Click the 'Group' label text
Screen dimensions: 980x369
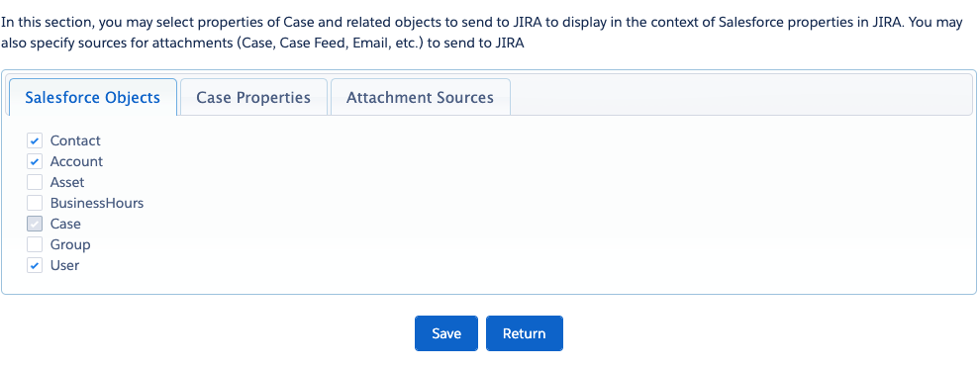coord(70,244)
